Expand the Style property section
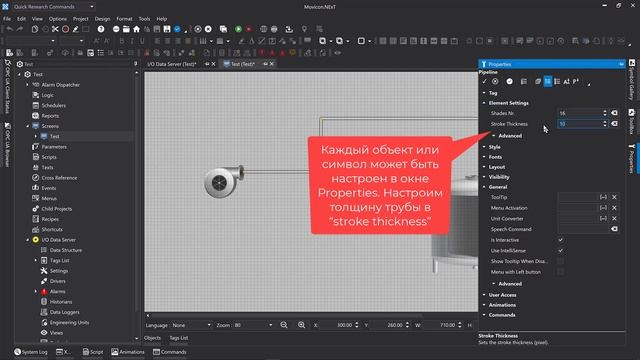Viewport: 640px width, 360px height. [484, 147]
